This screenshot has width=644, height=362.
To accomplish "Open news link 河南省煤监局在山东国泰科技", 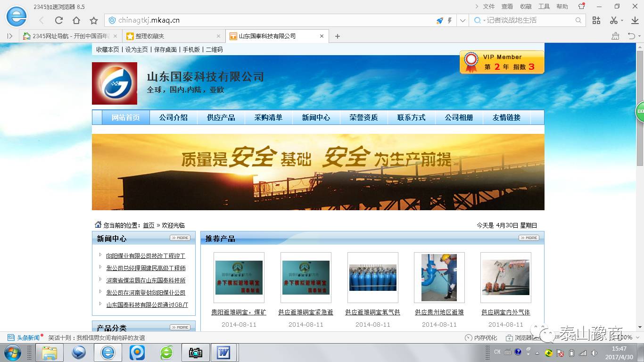I will (x=146, y=280).
